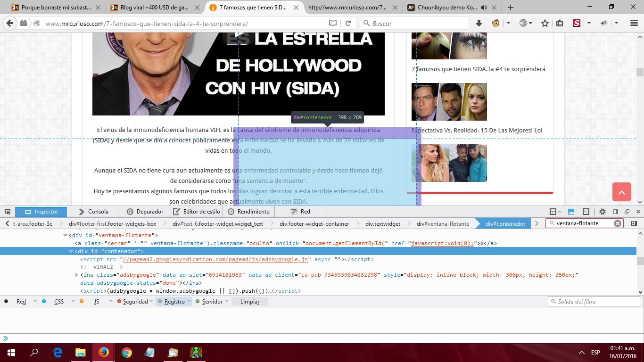
Task: Select div#ventana-flotante in breadcrumbs
Action: coord(444,224)
